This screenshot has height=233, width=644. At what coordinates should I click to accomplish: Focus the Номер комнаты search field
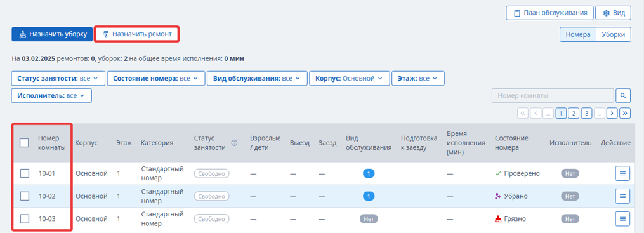click(x=553, y=96)
